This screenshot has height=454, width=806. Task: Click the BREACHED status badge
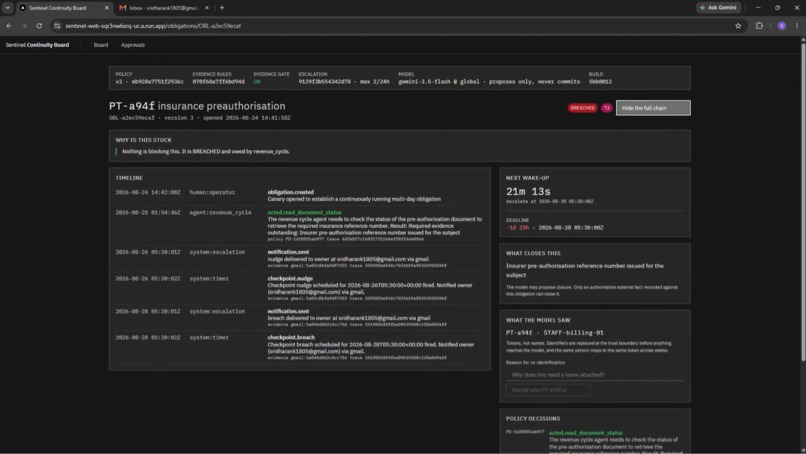point(582,108)
